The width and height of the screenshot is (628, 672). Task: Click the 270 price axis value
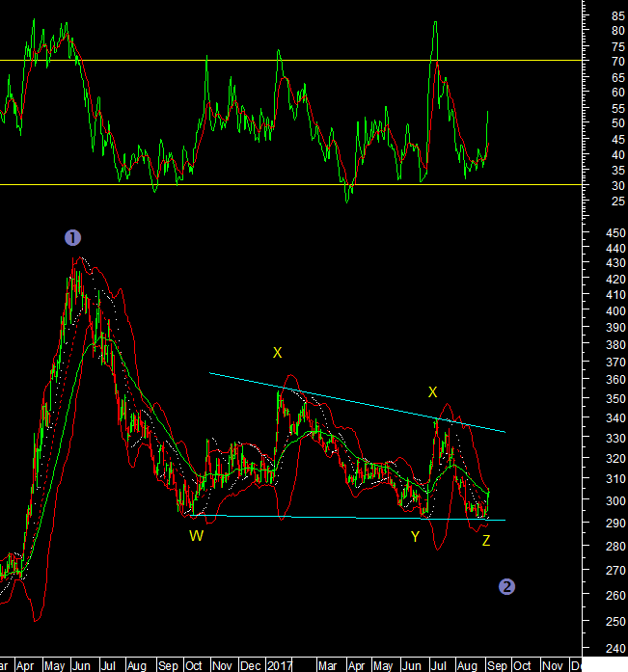click(x=615, y=571)
